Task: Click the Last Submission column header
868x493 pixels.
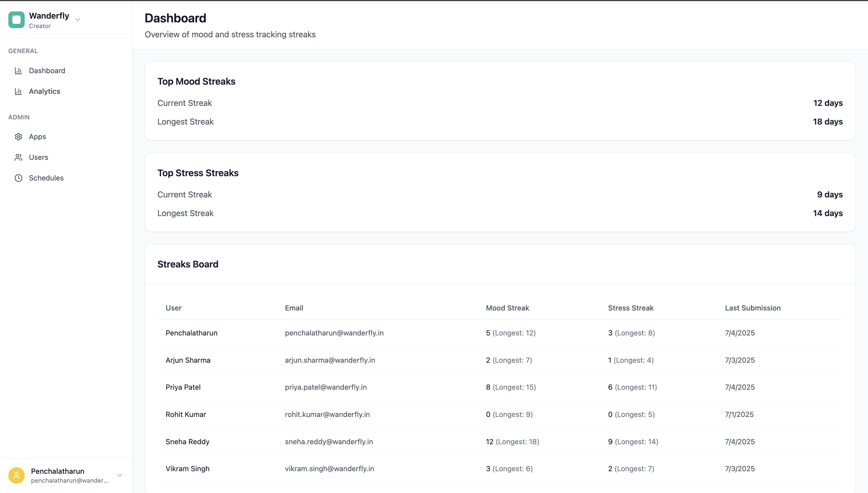Action: pos(753,308)
